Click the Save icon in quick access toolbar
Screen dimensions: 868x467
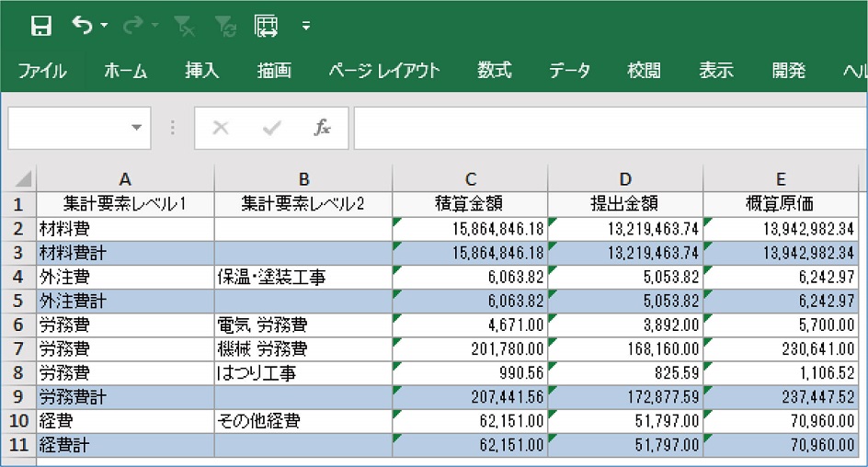[41, 26]
